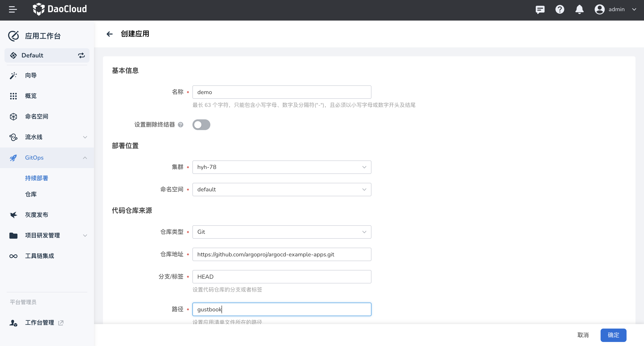Click the DaoCloud logo
Screen dimensions: 644x346
click(x=60, y=9)
